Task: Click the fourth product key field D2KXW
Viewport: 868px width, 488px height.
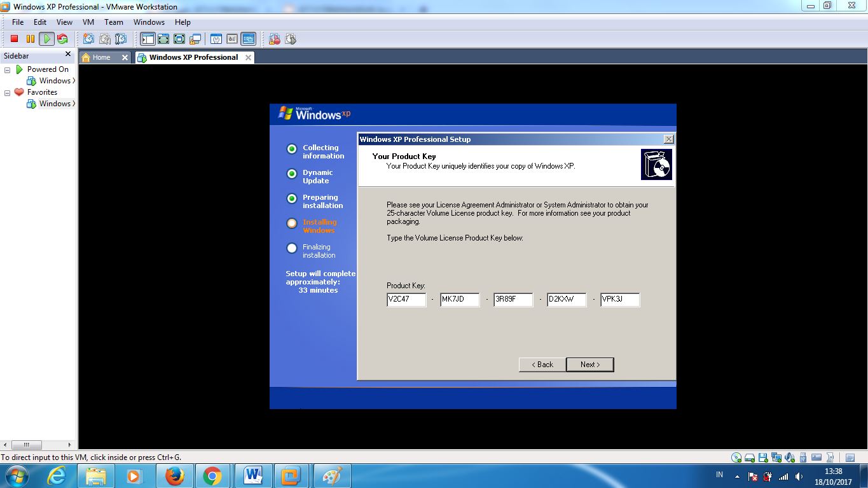Action: (567, 300)
